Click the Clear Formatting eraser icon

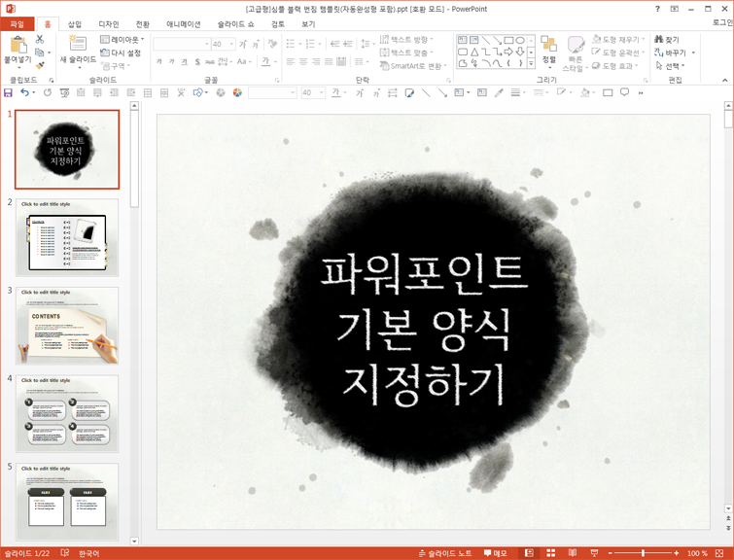tap(272, 44)
